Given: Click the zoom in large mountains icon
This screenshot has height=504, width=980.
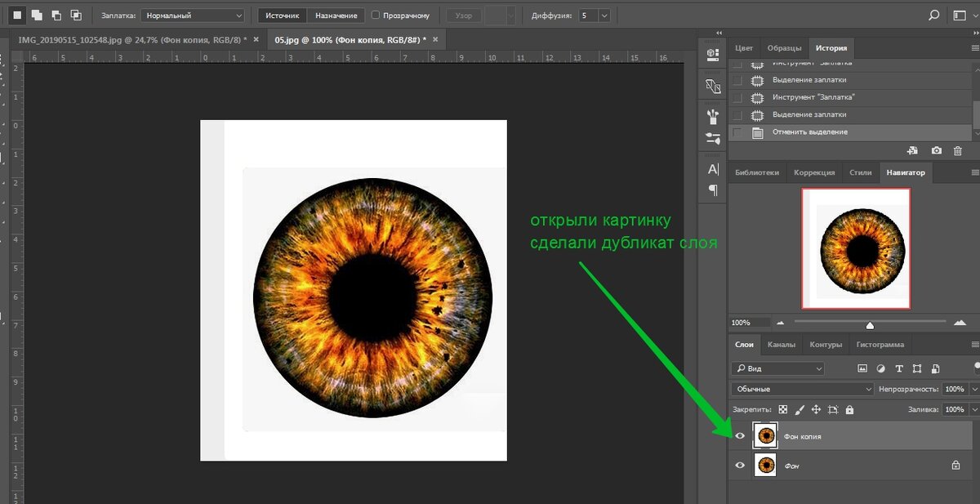Looking at the screenshot, I should tap(960, 323).
